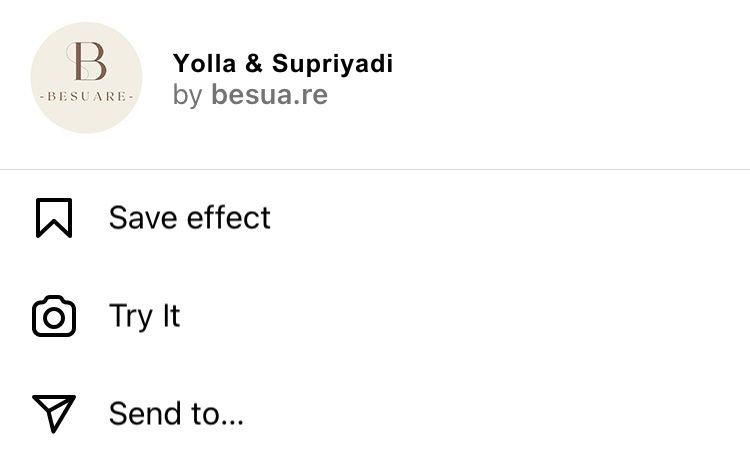Screen dimensions: 750x474
Task: Choose the Try It menu entry
Action: pos(375,316)
